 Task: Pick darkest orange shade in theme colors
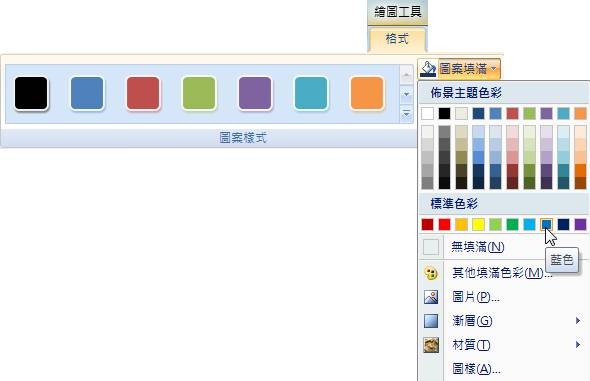[581, 183]
